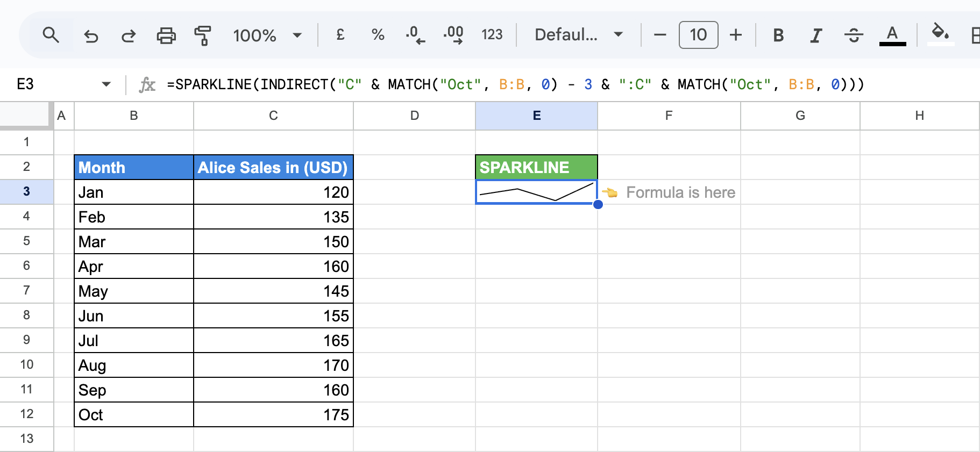Screen dimensions: 980x452
Task: Select column B header
Action: point(134,116)
